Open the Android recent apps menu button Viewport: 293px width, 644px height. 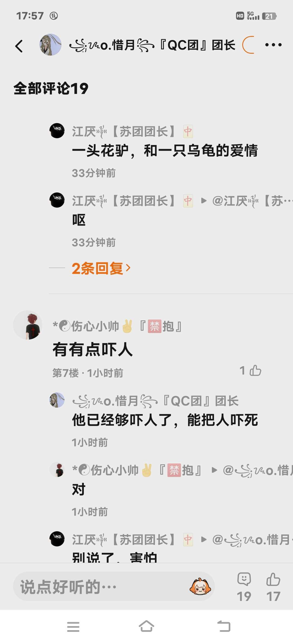pos(73,627)
